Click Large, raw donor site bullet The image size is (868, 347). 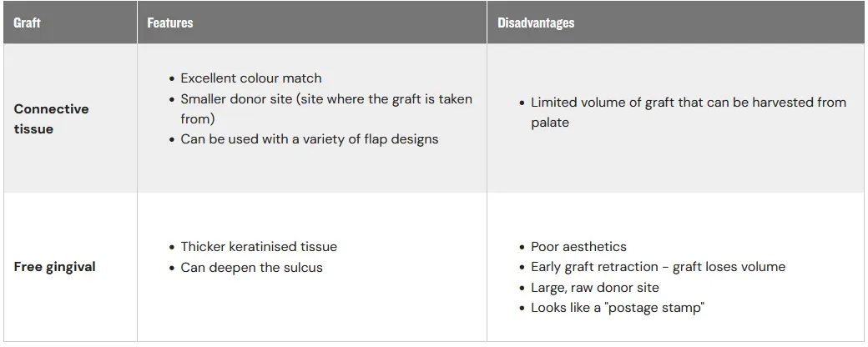(595, 288)
